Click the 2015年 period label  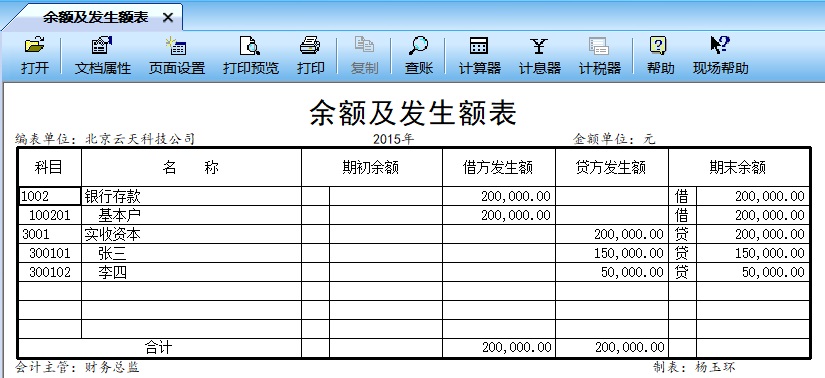[394, 139]
